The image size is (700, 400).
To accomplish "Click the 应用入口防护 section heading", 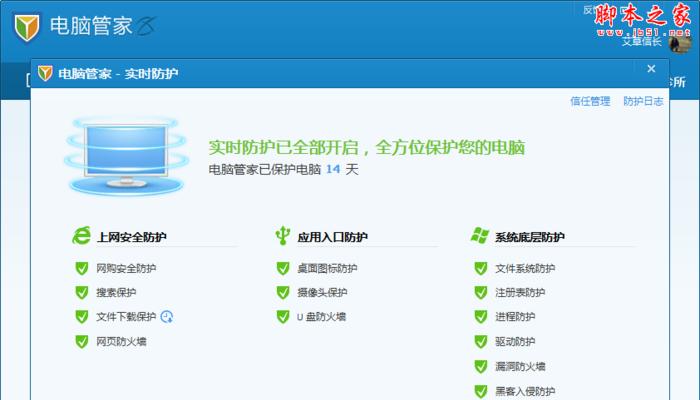I will pos(333,237).
